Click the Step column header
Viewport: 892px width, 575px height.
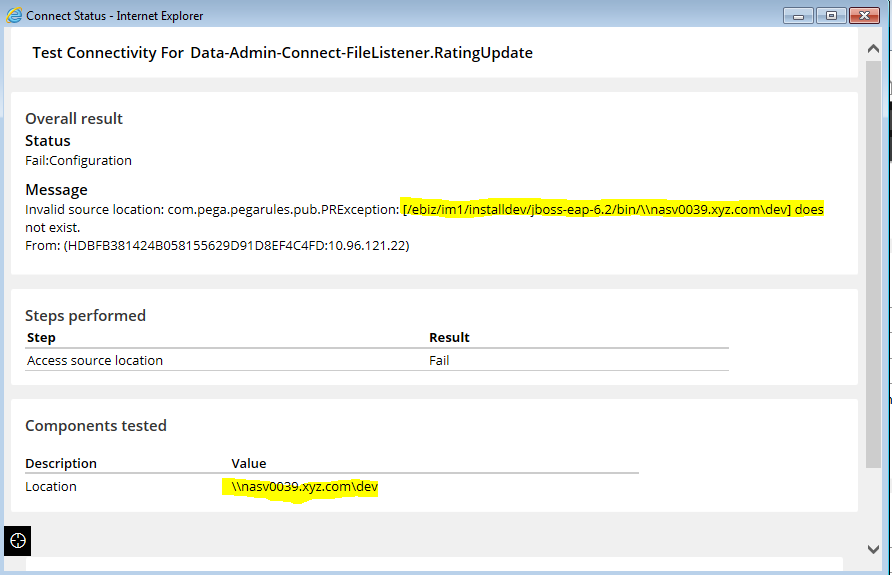(x=41, y=337)
